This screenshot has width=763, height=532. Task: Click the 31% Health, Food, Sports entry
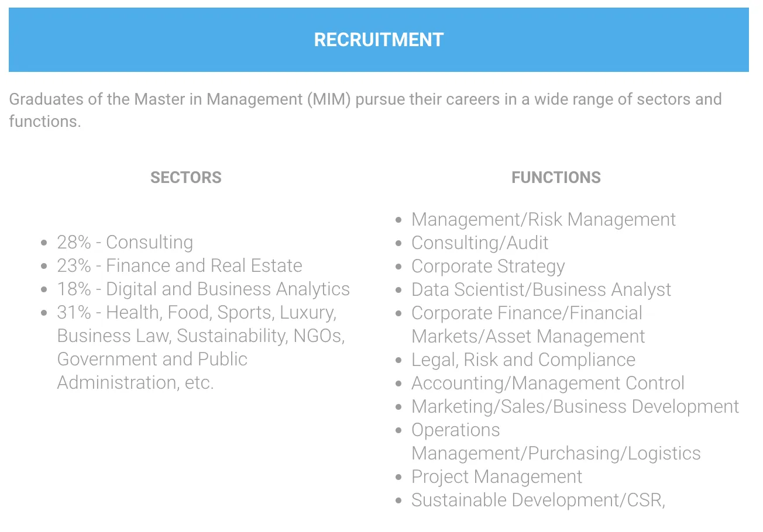point(196,312)
